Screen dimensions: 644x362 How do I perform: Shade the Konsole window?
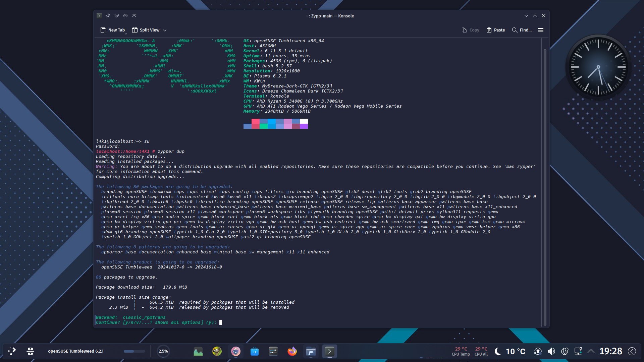coord(134,16)
